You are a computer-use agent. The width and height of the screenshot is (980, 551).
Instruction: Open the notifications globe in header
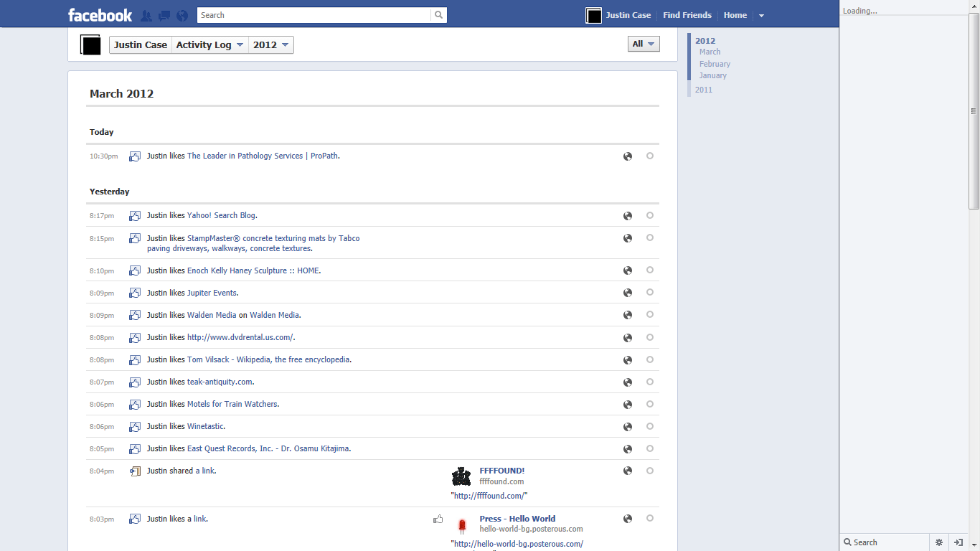pyautogui.click(x=182, y=15)
